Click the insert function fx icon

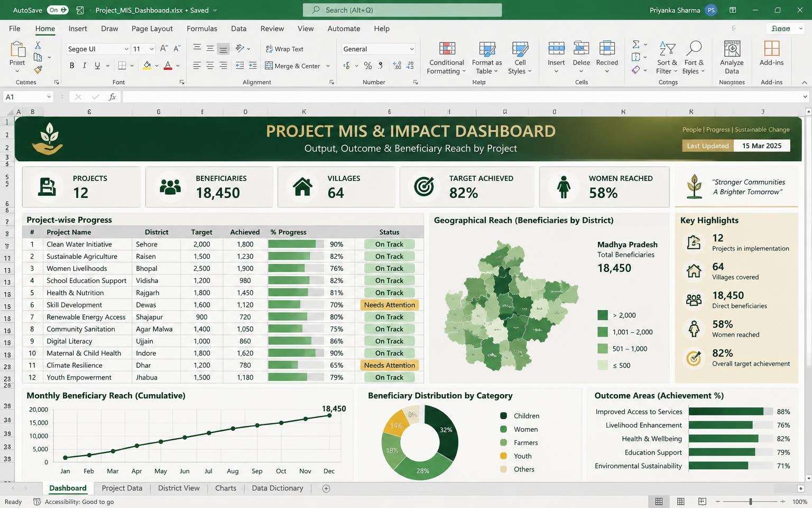coord(112,97)
